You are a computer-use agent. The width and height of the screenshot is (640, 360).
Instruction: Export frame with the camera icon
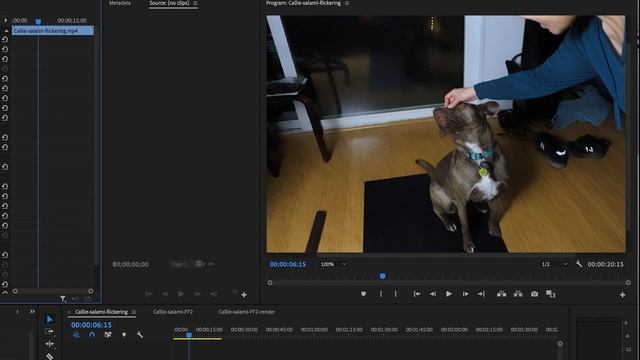(x=534, y=294)
